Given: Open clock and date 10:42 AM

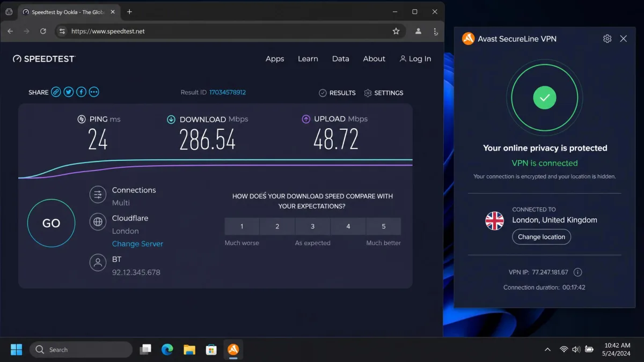Looking at the screenshot, I should [x=617, y=350].
